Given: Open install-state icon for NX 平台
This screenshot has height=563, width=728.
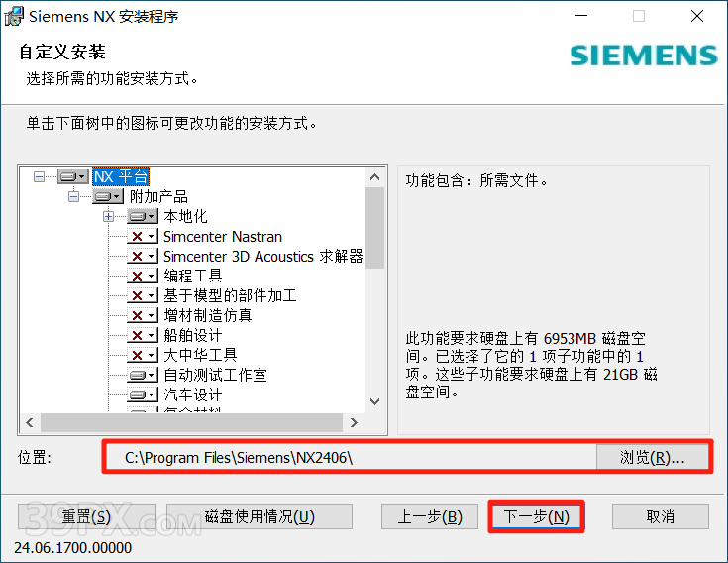Looking at the screenshot, I should pyautogui.click(x=73, y=176).
